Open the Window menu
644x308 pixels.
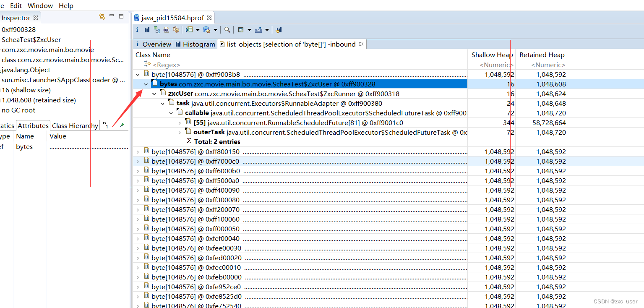pyautogui.click(x=40, y=5)
